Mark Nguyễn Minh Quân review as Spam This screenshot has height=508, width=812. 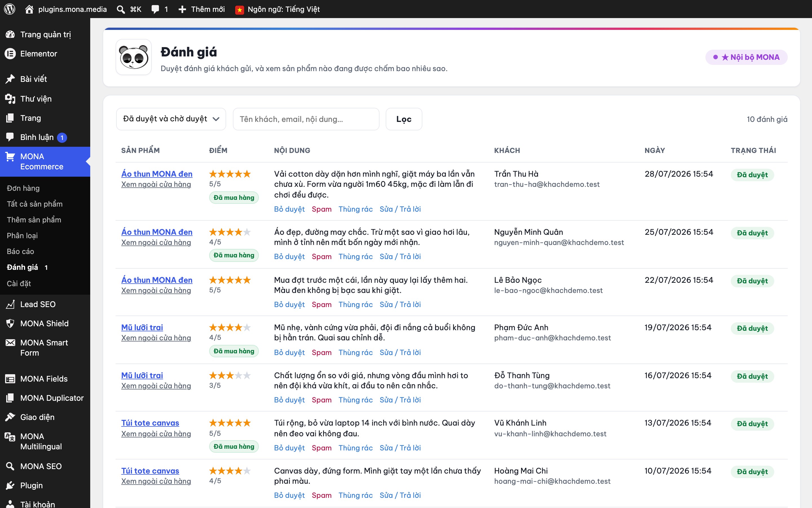[321, 256]
